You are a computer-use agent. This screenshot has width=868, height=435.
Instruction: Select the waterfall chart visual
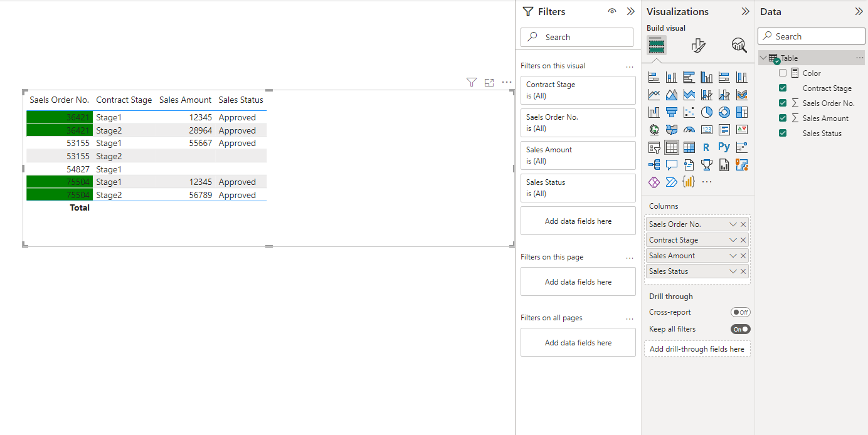654,113
